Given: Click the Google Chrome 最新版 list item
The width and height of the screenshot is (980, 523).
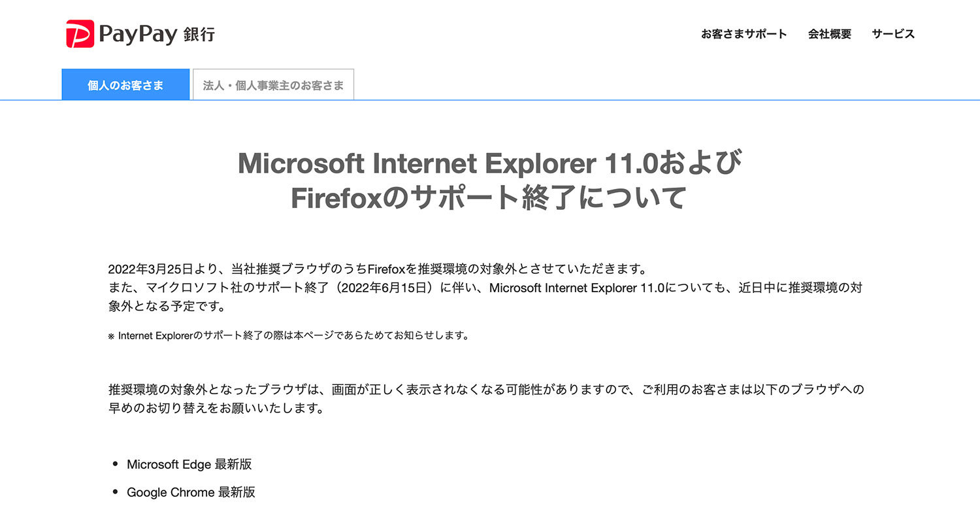Looking at the screenshot, I should 191,492.
